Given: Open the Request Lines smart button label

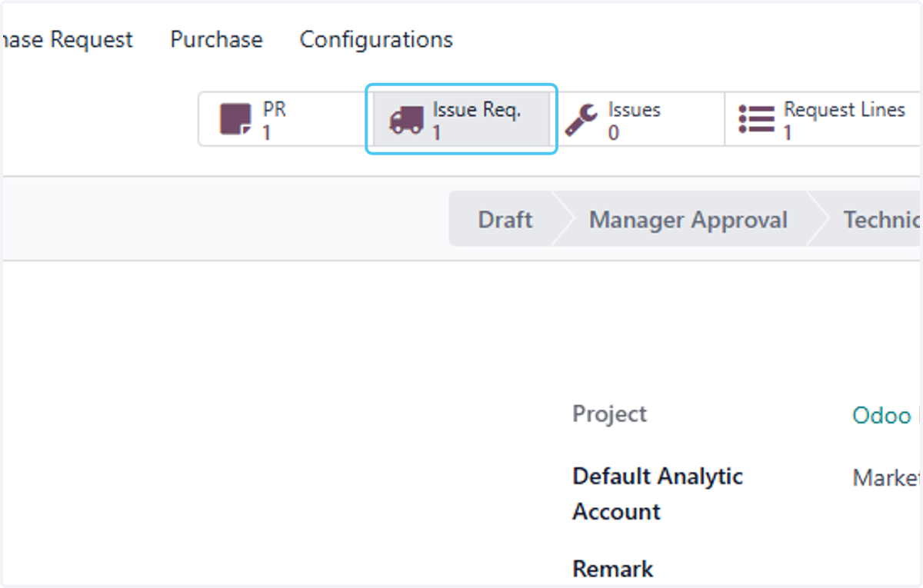Looking at the screenshot, I should point(845,110).
